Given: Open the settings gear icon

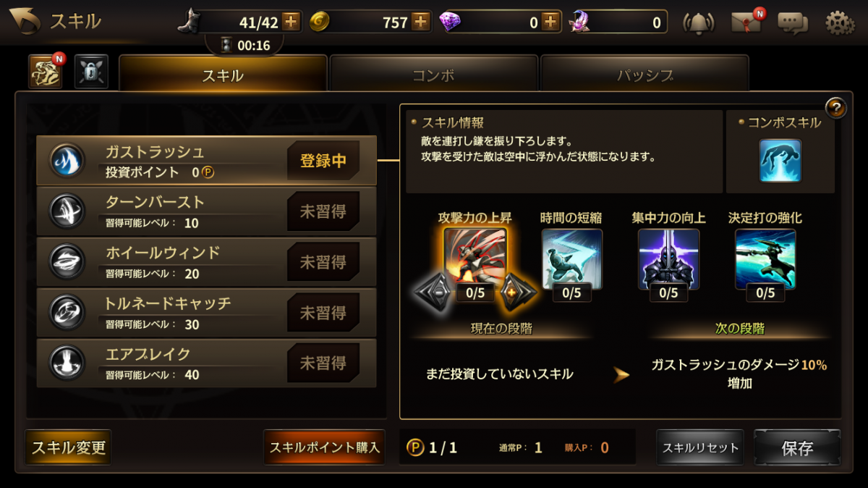Looking at the screenshot, I should pos(839,23).
